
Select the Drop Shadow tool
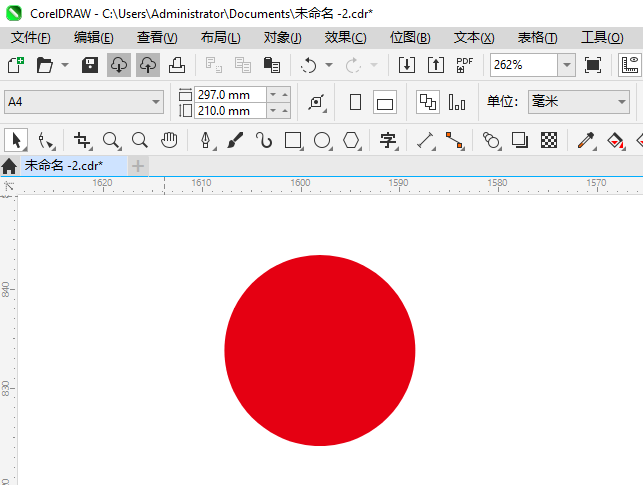pos(520,141)
